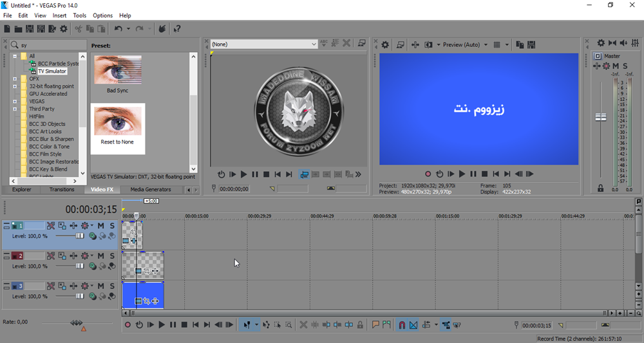Show preview on external monitor

pos(400,44)
